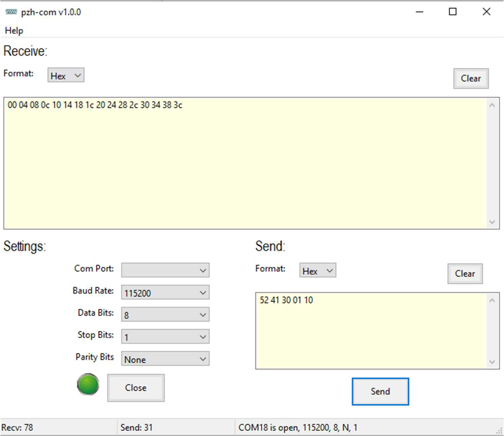Click the 'Send: 31' status bar entry
The image size is (504, 436).
pos(136,428)
